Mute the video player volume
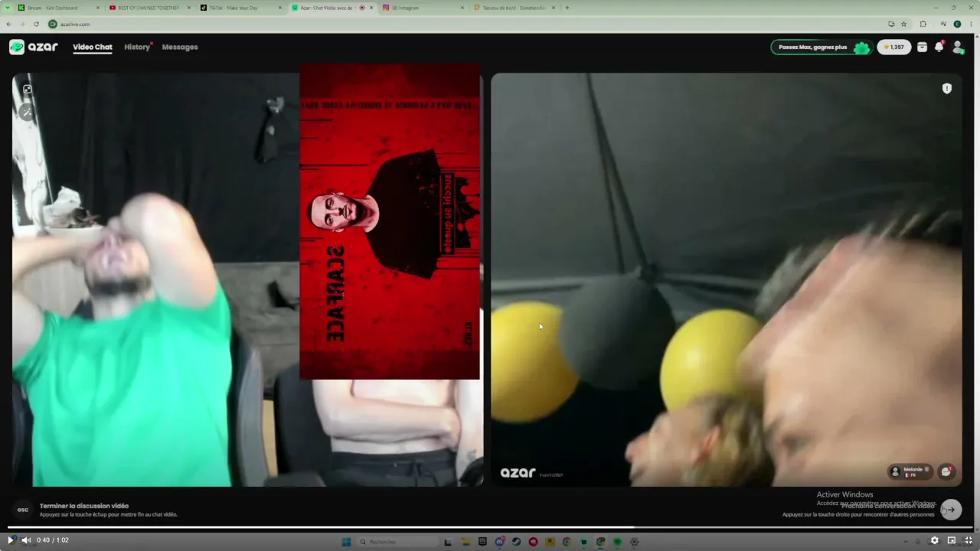This screenshot has height=551, width=980. tap(25, 540)
